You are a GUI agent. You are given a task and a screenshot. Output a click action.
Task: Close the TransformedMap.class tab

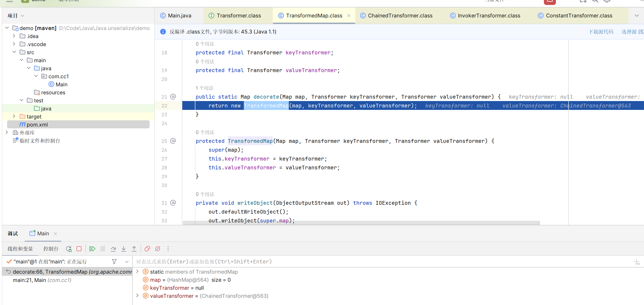pos(349,16)
